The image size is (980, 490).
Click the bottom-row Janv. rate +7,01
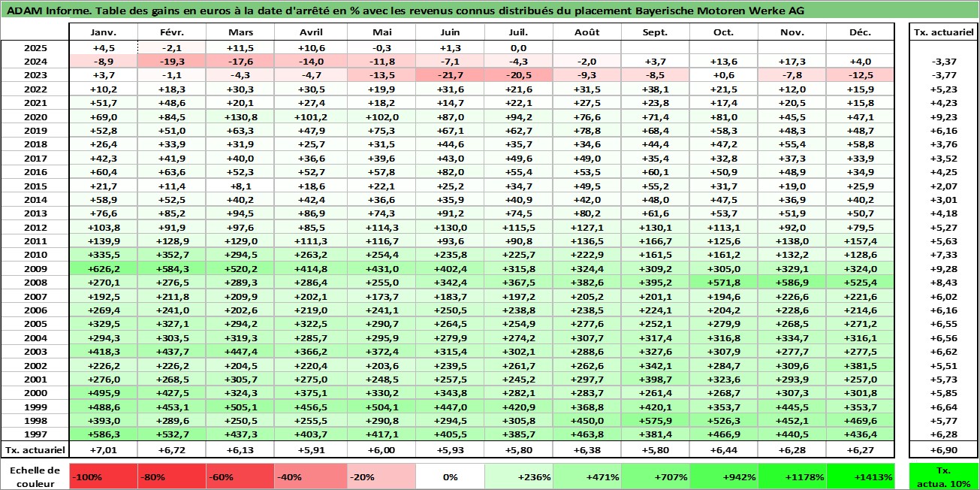(104, 449)
